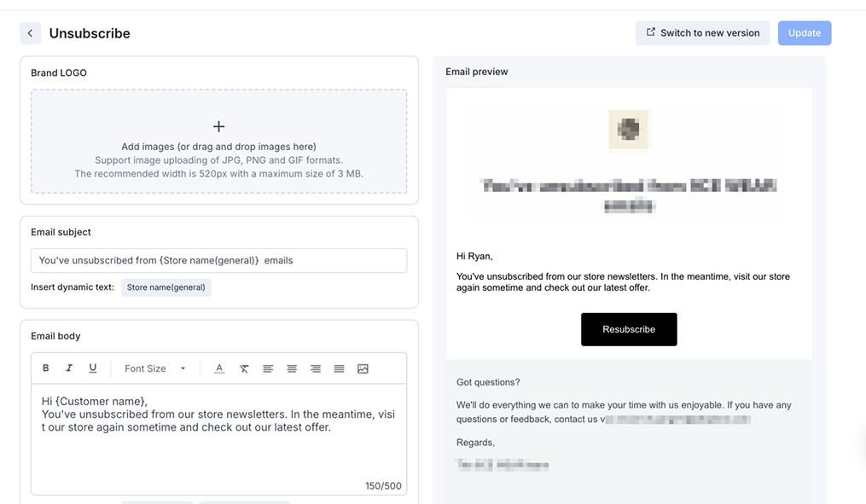Viewport: 866px width, 504px height.
Task: Justify the email body text
Action: 339,368
